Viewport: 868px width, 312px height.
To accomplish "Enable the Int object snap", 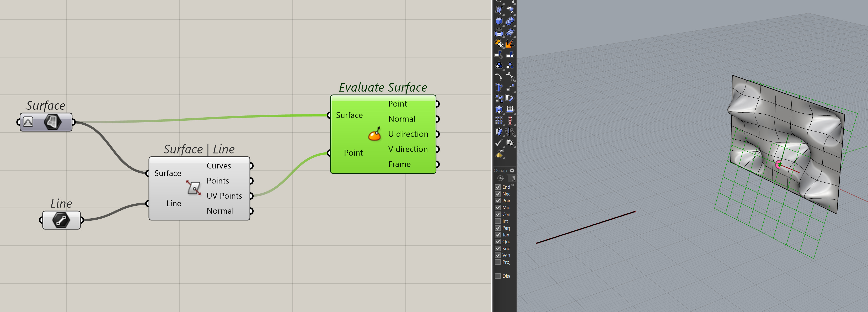I will coord(498,221).
